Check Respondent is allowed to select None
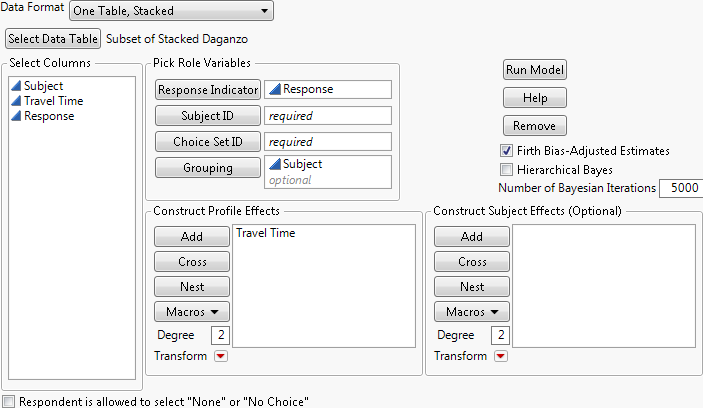This screenshot has height=408, width=703. point(9,400)
